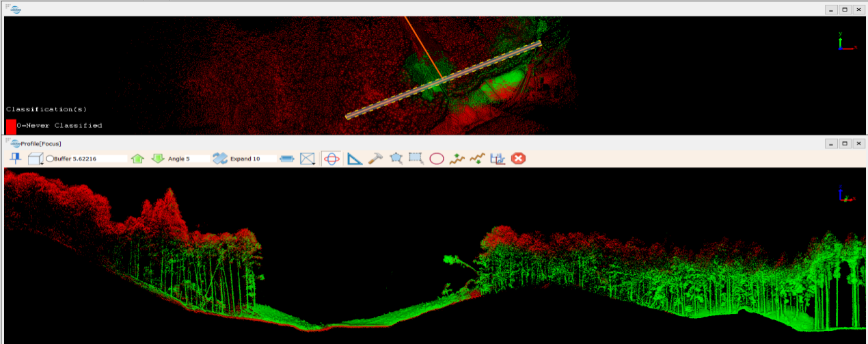The image size is (868, 344).
Task: Click the top viewer window title icon
Action: coord(16,9)
